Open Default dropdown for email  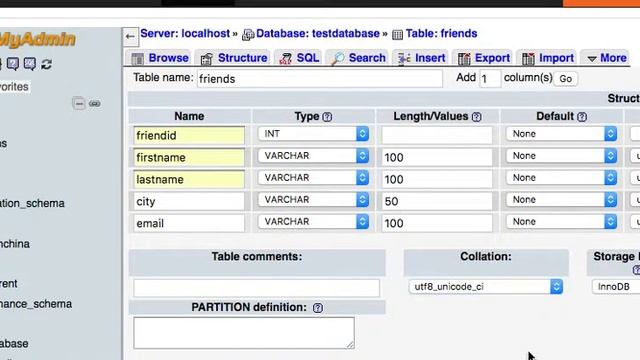562,222
